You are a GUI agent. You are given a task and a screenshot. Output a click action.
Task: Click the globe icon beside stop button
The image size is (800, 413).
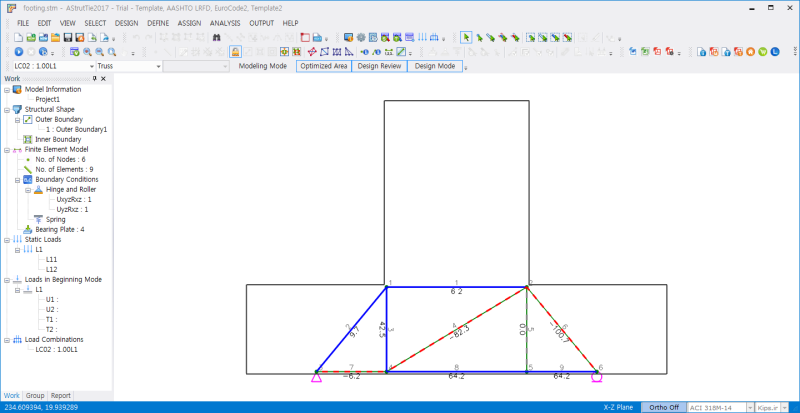tap(43, 52)
